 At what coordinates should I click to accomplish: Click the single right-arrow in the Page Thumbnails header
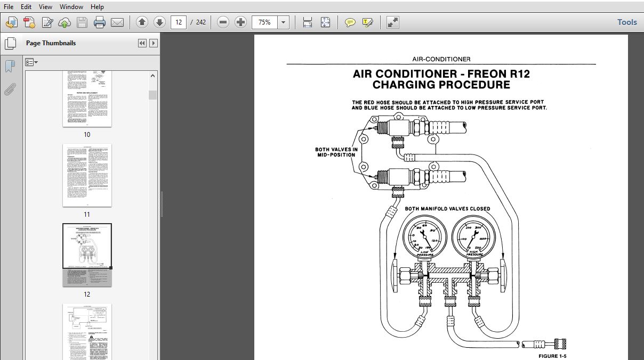point(153,43)
